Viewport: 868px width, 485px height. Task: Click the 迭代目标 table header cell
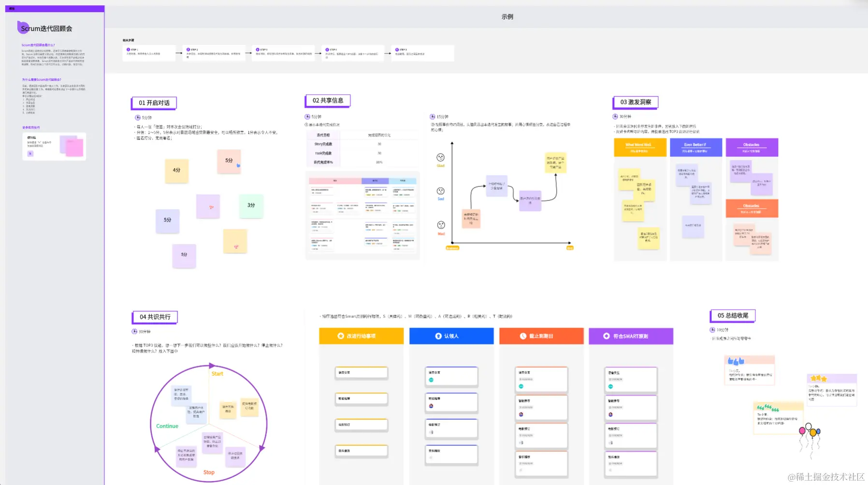click(x=323, y=135)
